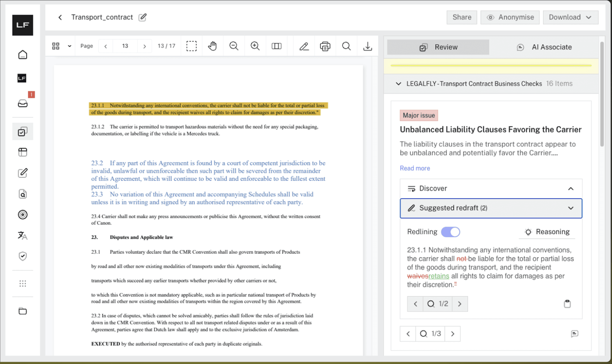Activate the rectangular selection tool
This screenshot has height=364, width=612.
click(x=191, y=46)
